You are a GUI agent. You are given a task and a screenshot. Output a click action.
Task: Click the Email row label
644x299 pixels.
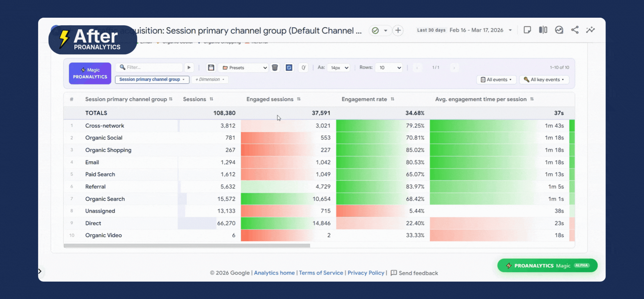click(x=92, y=162)
